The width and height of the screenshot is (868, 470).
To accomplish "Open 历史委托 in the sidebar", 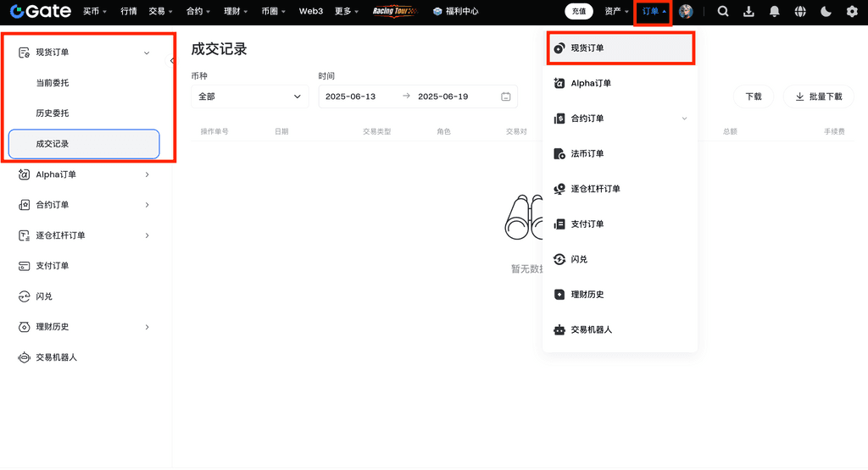I will tap(53, 113).
